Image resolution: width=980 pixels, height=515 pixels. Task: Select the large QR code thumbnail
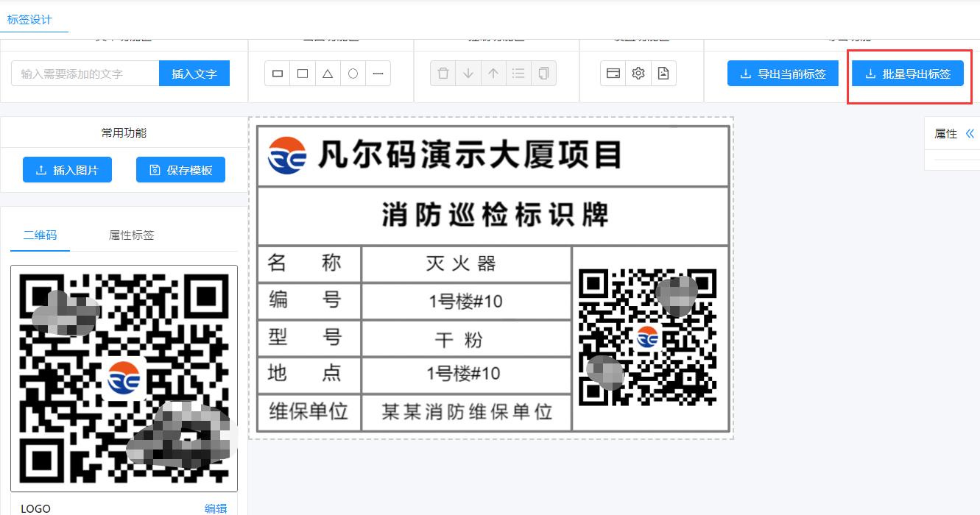tap(124, 378)
